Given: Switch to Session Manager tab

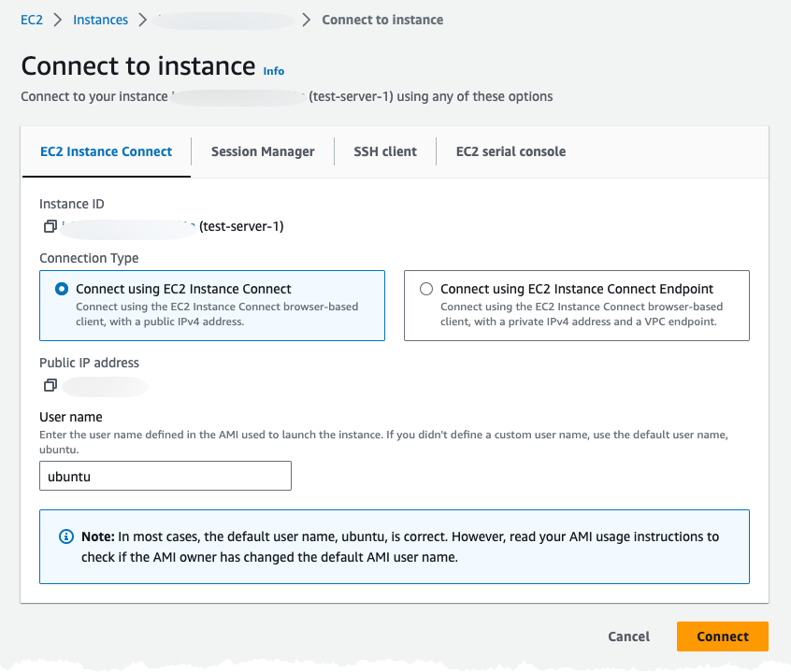Looking at the screenshot, I should (263, 151).
